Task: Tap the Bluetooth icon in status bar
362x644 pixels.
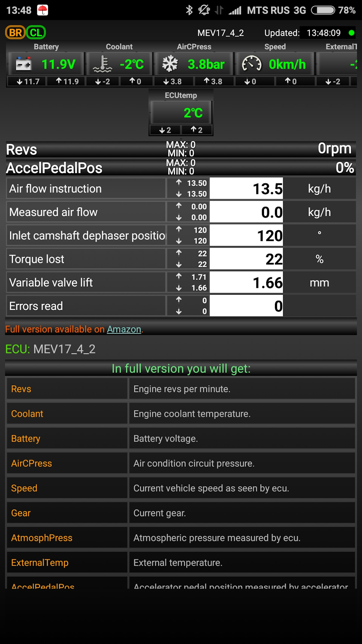Action: click(189, 10)
